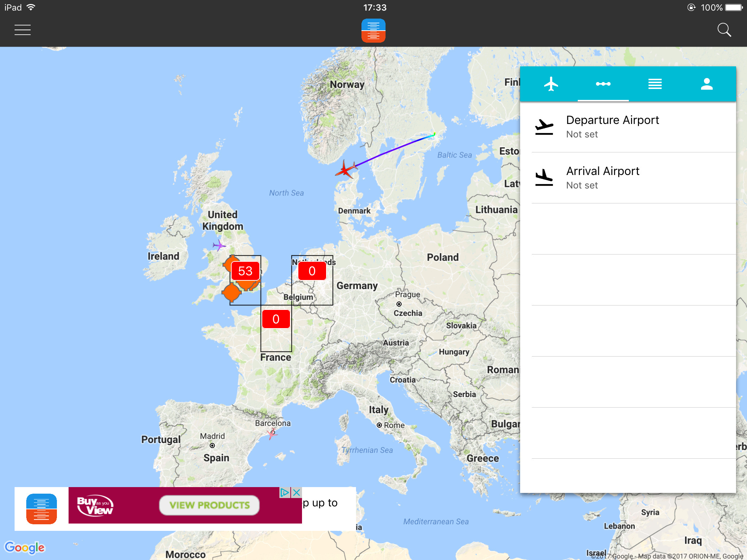Open the list lines tab
Screen dimensions: 747x560
click(655, 84)
